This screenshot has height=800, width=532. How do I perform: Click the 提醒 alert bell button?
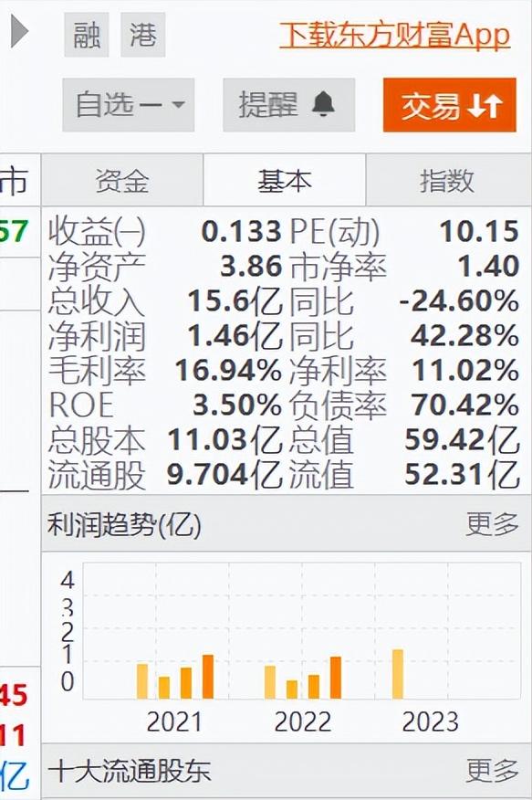point(289,105)
